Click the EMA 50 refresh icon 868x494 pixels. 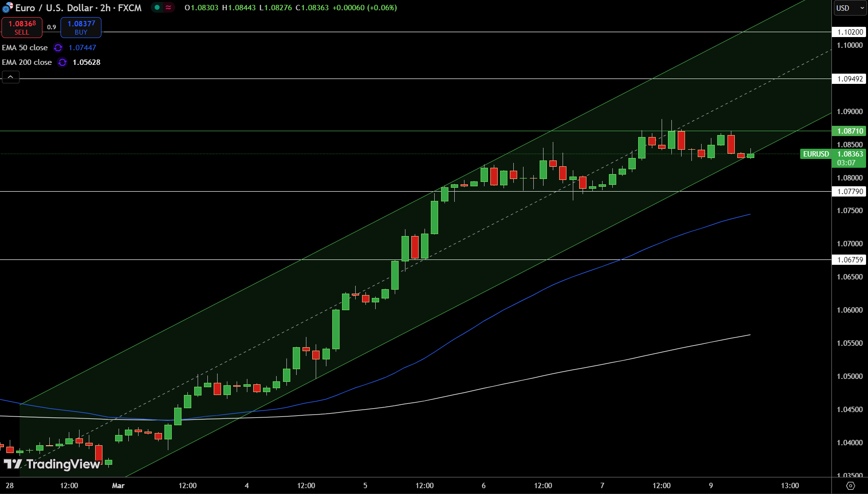point(58,48)
